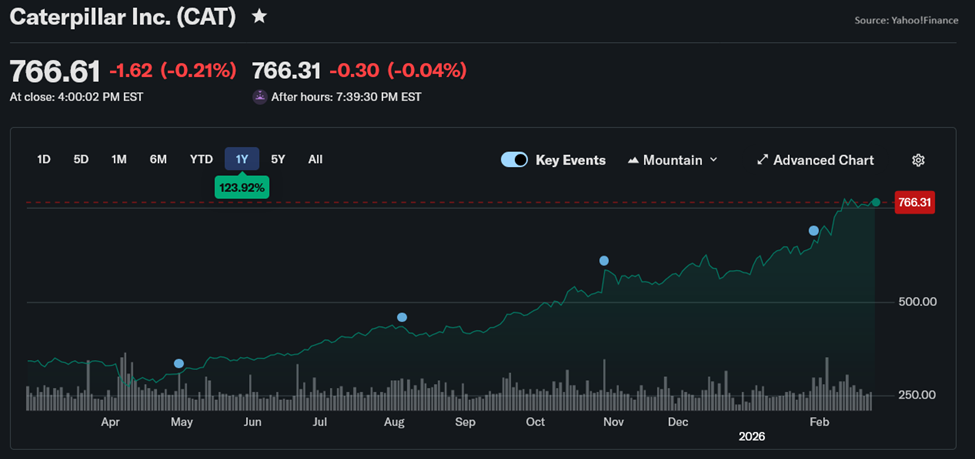
Task: Click the key event marker near May
Action: [x=179, y=364]
